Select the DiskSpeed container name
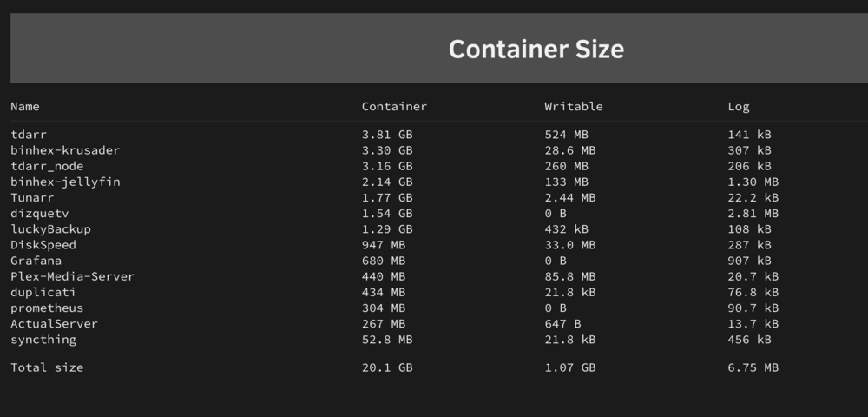868x417 pixels. [43, 245]
